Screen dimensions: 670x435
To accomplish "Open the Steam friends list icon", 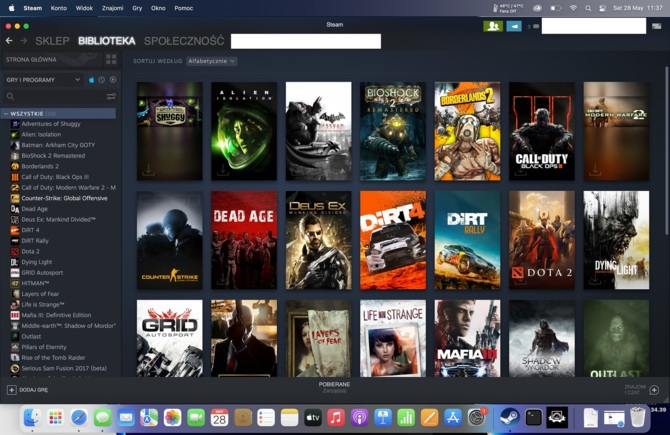I will click(x=493, y=26).
